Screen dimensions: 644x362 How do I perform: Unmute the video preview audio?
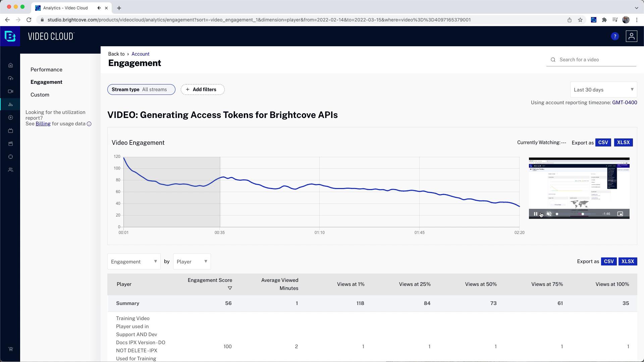pos(549,214)
